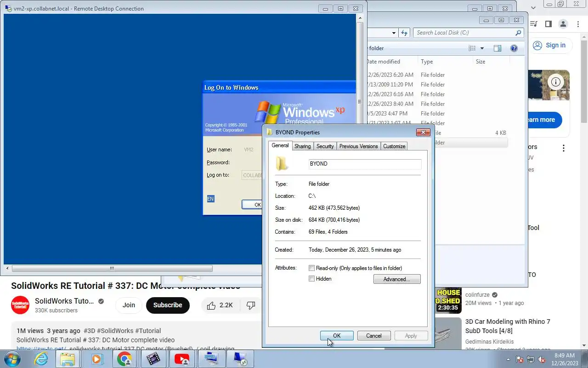Select the row dated 7/13/2009 11:20 PM

[x=436, y=85]
